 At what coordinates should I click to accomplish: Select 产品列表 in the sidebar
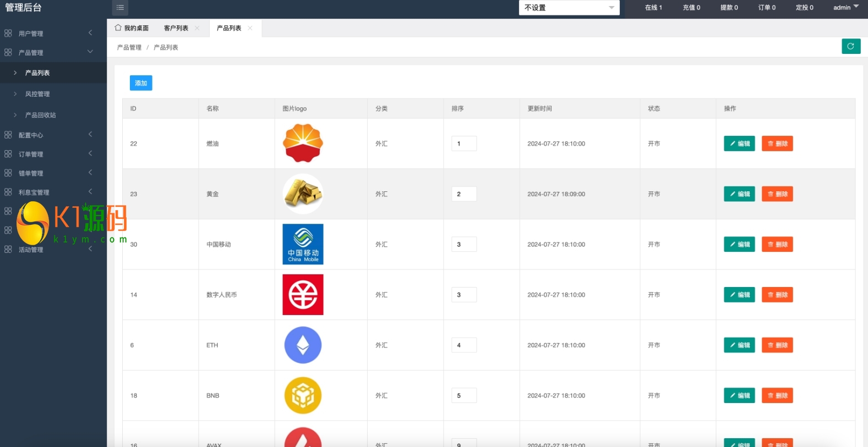point(53,73)
